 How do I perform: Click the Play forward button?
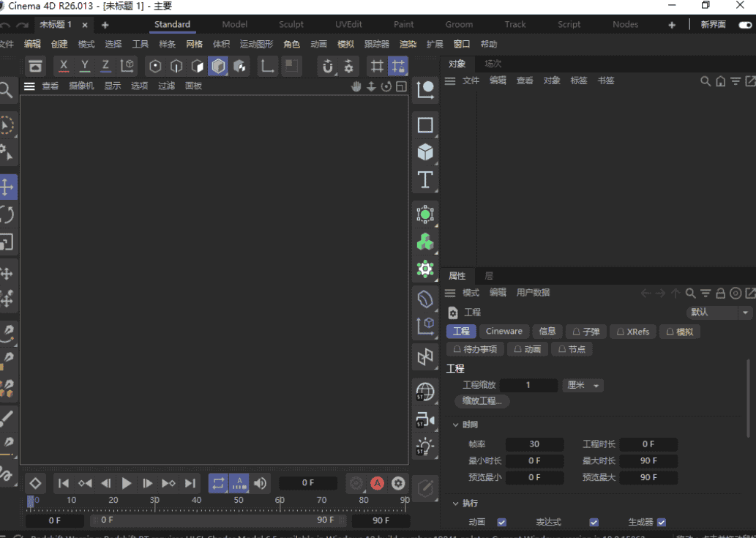tap(127, 483)
